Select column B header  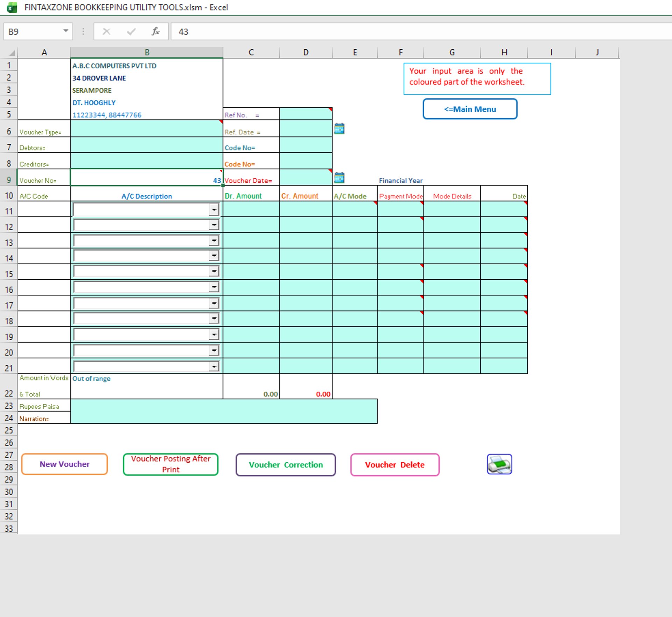pos(147,52)
